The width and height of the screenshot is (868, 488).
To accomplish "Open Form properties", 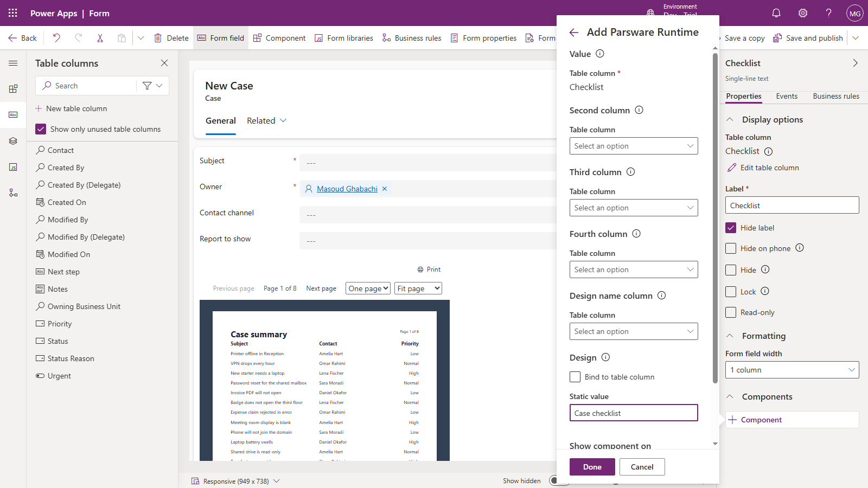I will (483, 38).
